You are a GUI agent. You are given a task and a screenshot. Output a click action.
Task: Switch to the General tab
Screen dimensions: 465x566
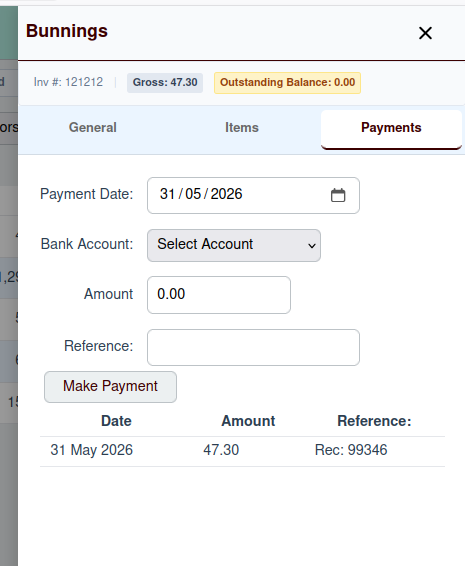(x=93, y=128)
